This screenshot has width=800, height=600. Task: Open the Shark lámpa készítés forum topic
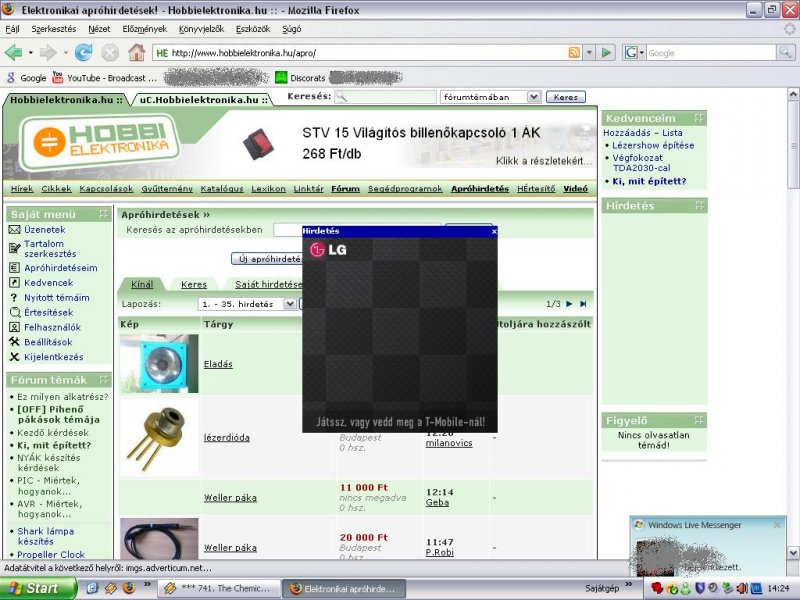pos(46,536)
